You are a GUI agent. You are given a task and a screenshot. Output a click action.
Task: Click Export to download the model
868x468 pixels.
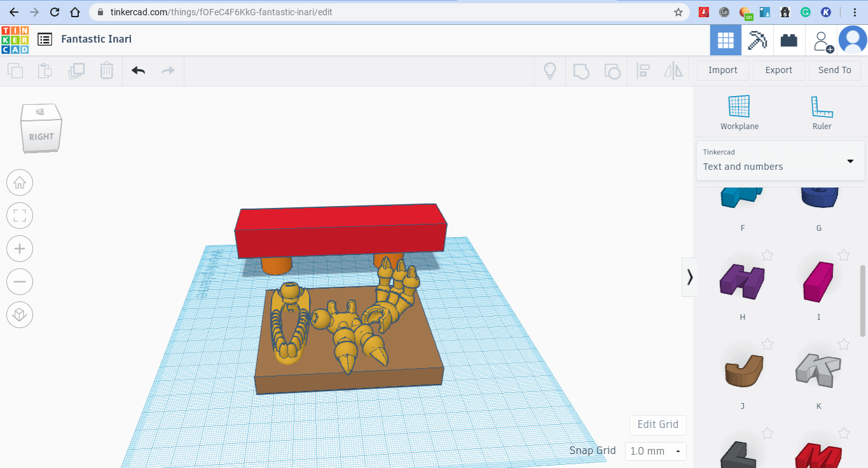[x=778, y=70]
